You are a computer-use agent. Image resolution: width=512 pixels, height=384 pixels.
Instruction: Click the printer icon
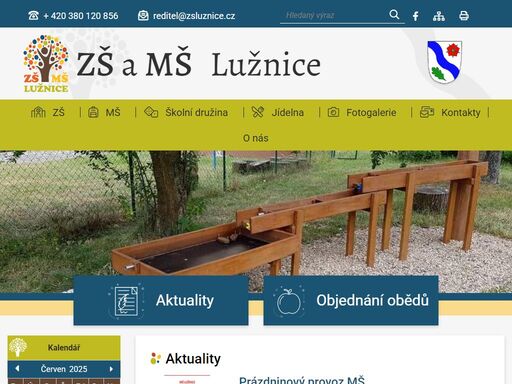(464, 16)
